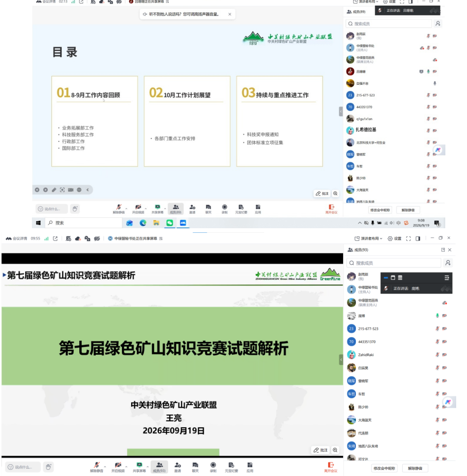The width and height of the screenshot is (467, 476).
Task: Click 离开会议 in the lower meeting window
Action: pos(331,467)
